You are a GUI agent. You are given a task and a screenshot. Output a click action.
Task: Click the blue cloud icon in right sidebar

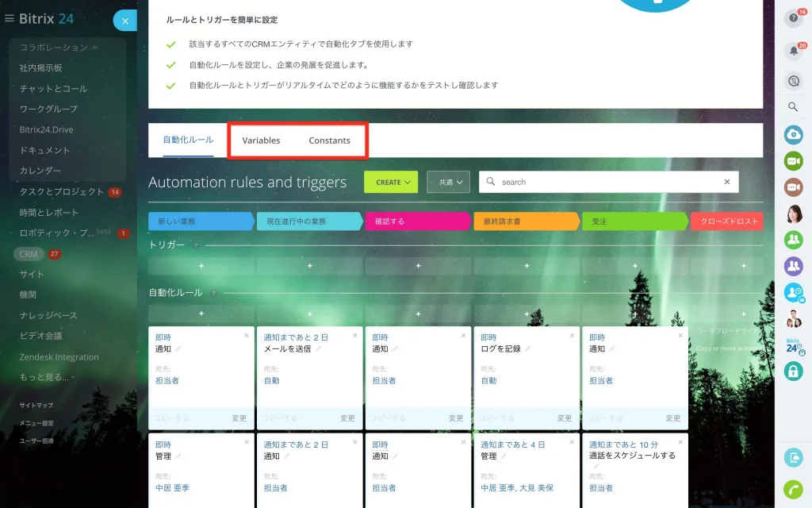(793, 135)
